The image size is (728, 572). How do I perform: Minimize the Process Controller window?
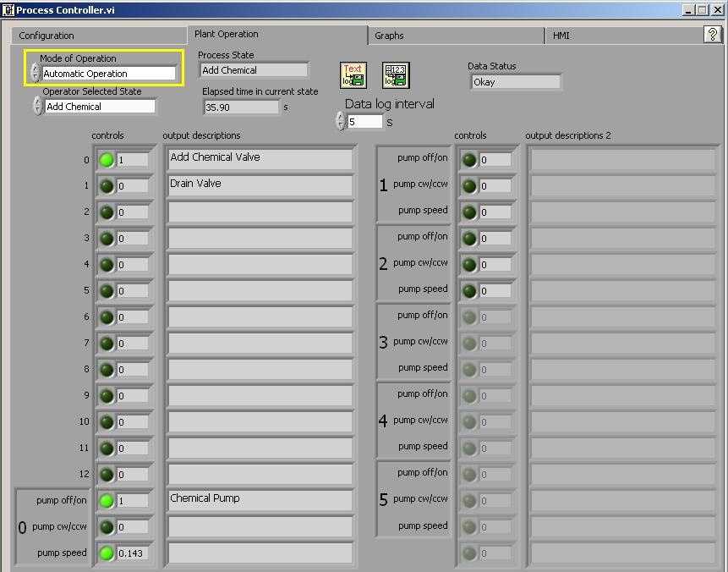688,10
